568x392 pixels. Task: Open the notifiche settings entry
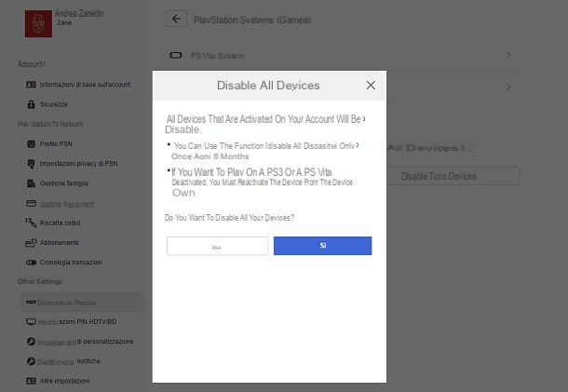pos(69,361)
